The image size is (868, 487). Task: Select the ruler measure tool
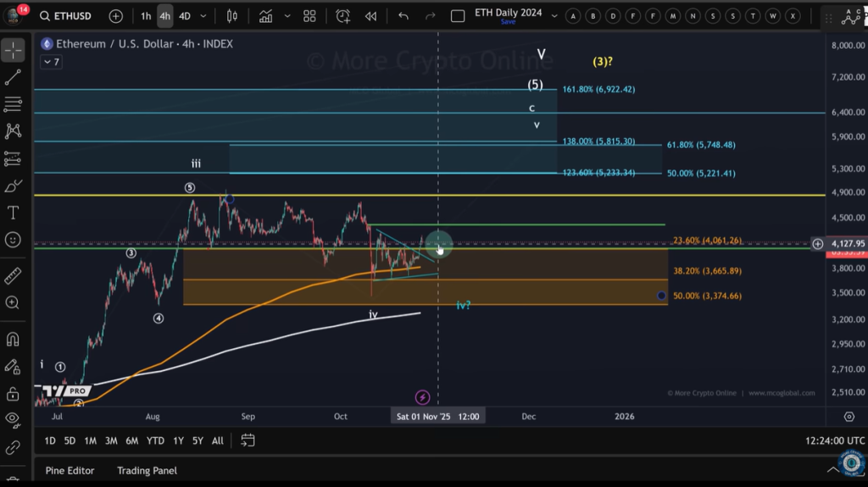click(13, 275)
